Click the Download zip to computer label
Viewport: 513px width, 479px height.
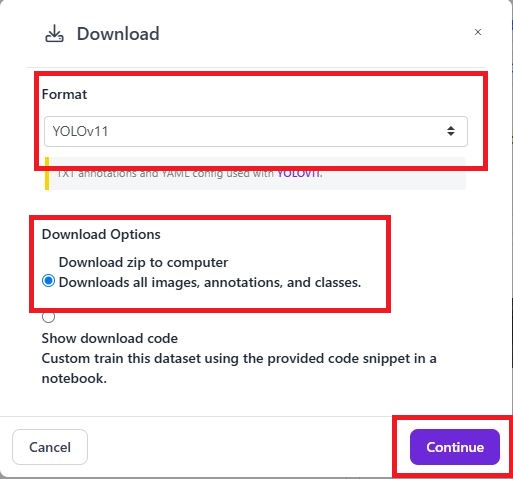tap(143, 262)
